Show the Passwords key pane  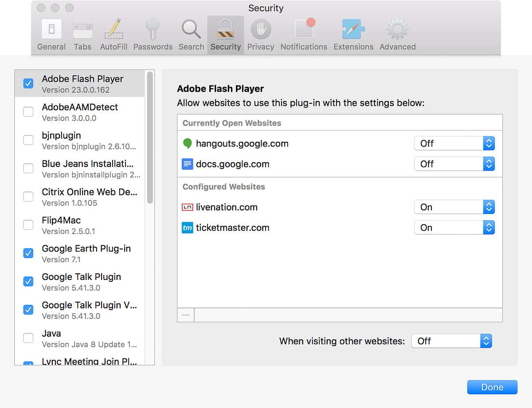pyautogui.click(x=153, y=35)
